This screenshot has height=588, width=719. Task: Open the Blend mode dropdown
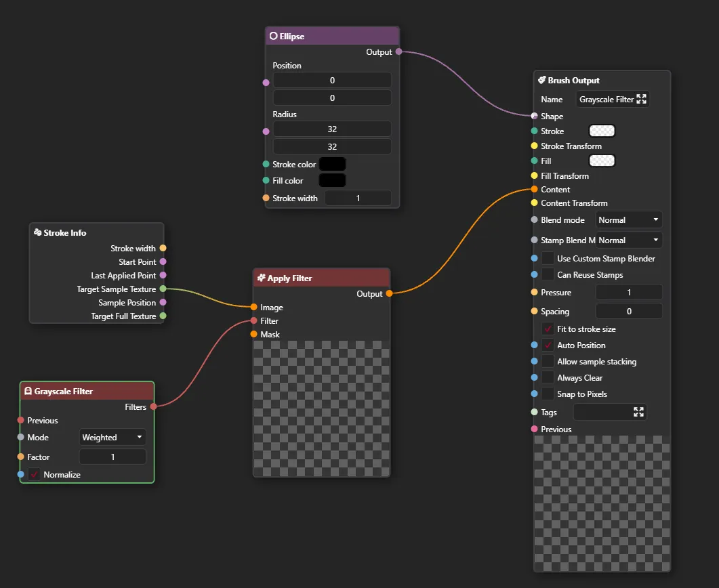629,219
